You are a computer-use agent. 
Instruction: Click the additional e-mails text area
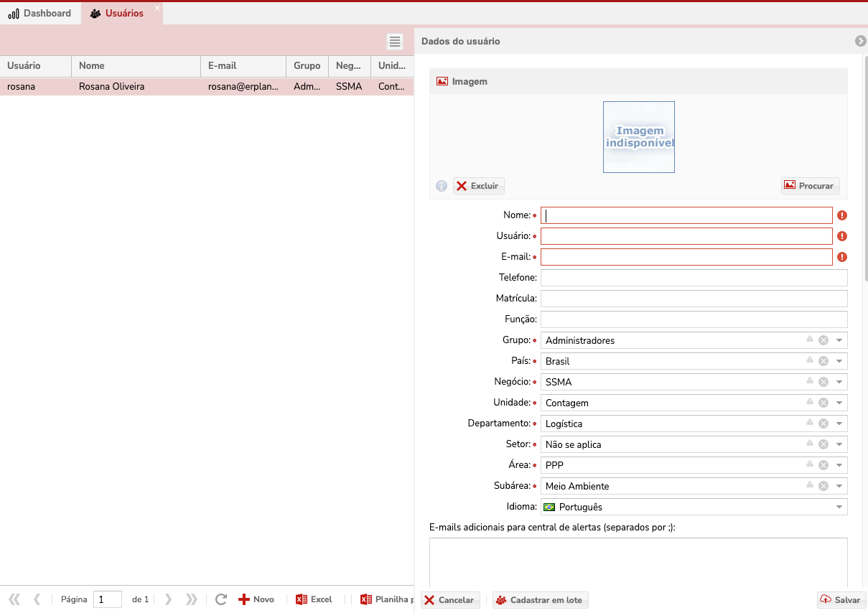click(x=638, y=561)
